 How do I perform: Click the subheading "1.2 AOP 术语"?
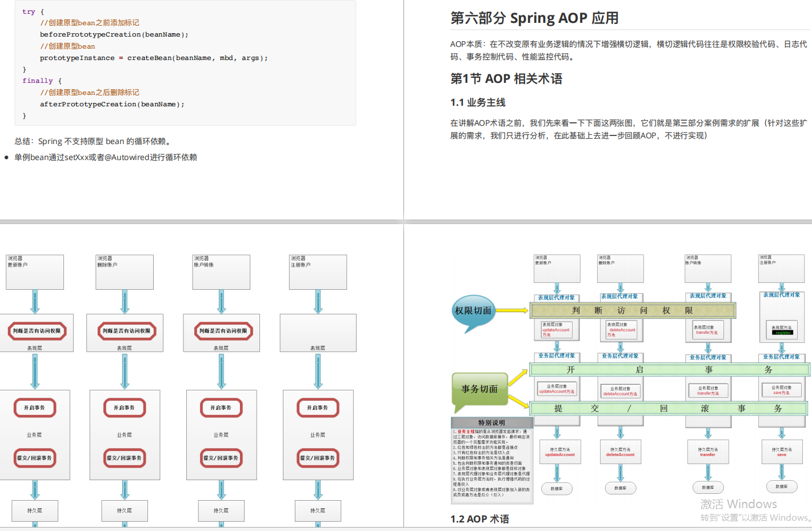pyautogui.click(x=479, y=519)
